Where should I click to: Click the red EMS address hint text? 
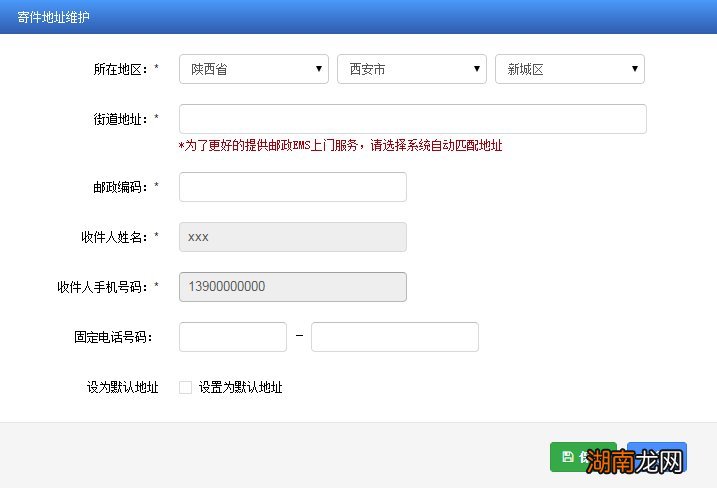(340, 146)
